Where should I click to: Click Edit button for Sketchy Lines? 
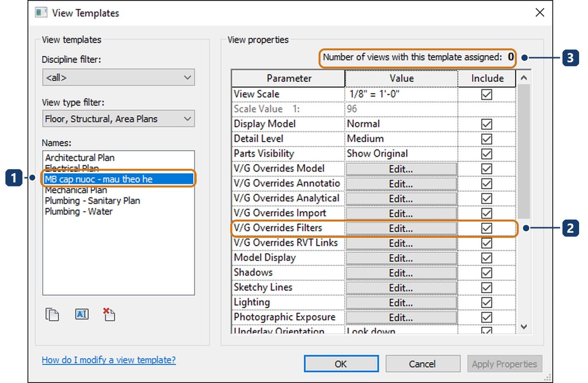(x=401, y=288)
